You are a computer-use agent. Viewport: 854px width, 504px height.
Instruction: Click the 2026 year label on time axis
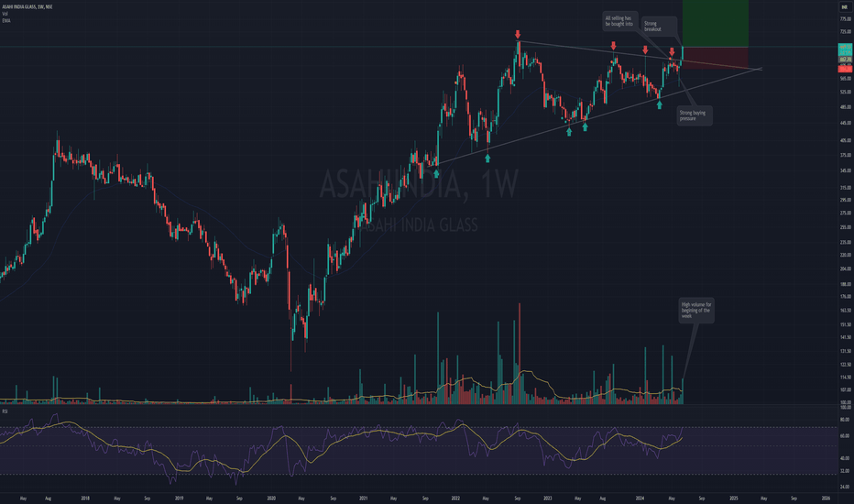(x=826, y=498)
